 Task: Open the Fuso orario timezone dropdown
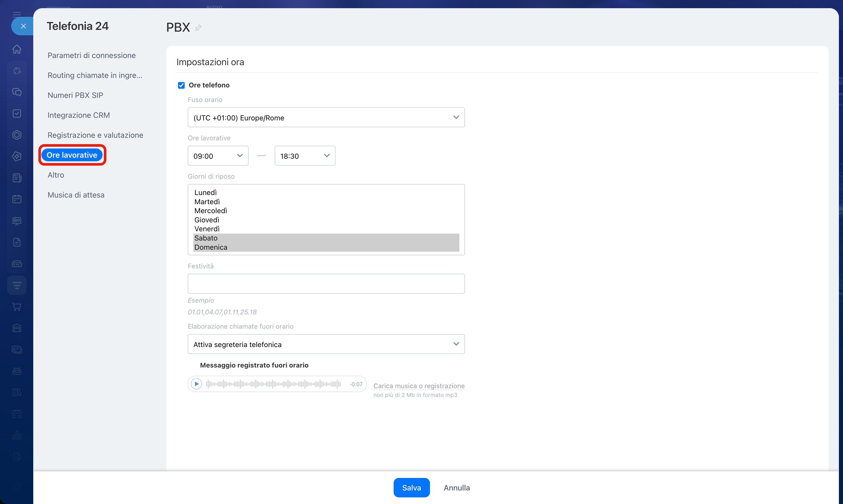tap(326, 118)
